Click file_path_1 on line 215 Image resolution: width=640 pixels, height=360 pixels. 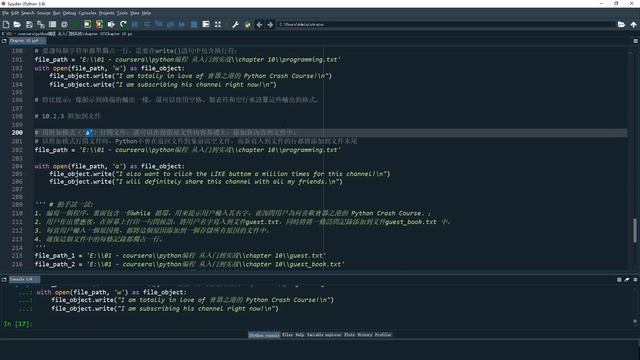55,256
